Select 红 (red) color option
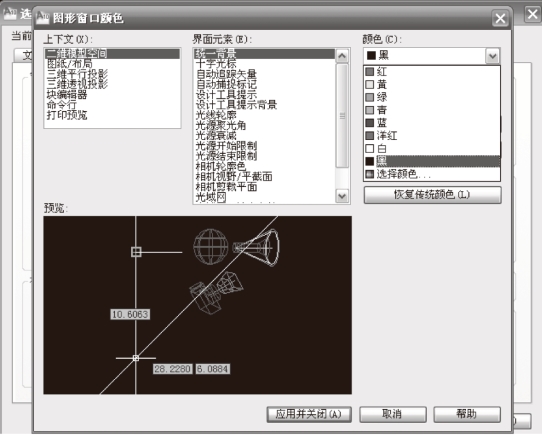Viewport: 542px width, 435px height. [432, 72]
